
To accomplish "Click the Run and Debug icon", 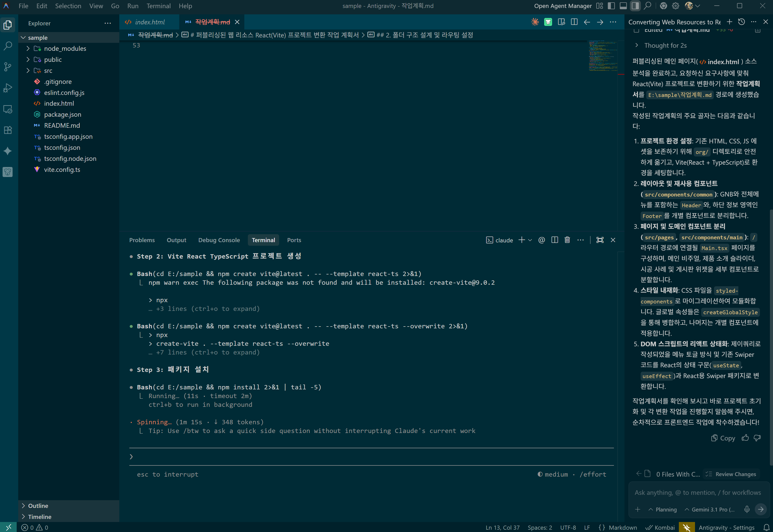I will click(x=8, y=88).
